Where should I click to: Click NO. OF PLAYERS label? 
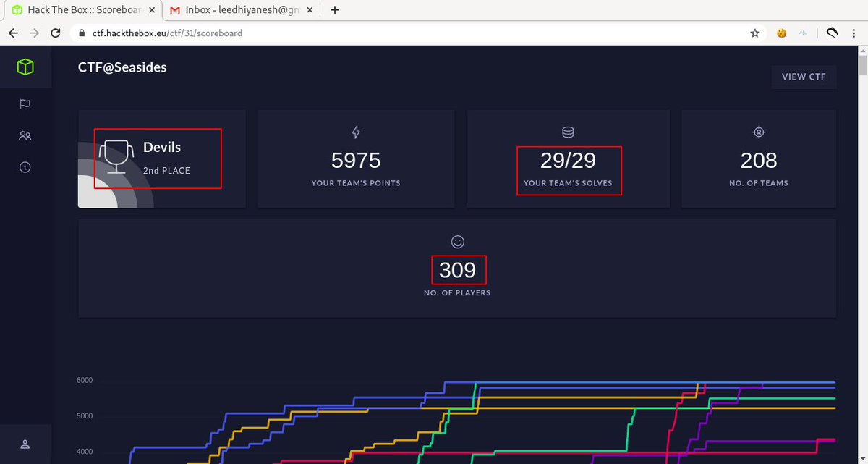point(457,293)
